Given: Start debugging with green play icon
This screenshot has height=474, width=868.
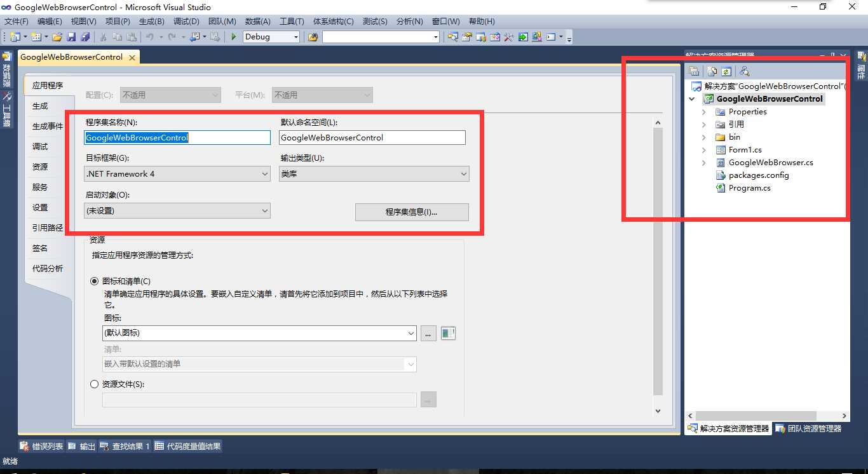Looking at the screenshot, I should (234, 37).
